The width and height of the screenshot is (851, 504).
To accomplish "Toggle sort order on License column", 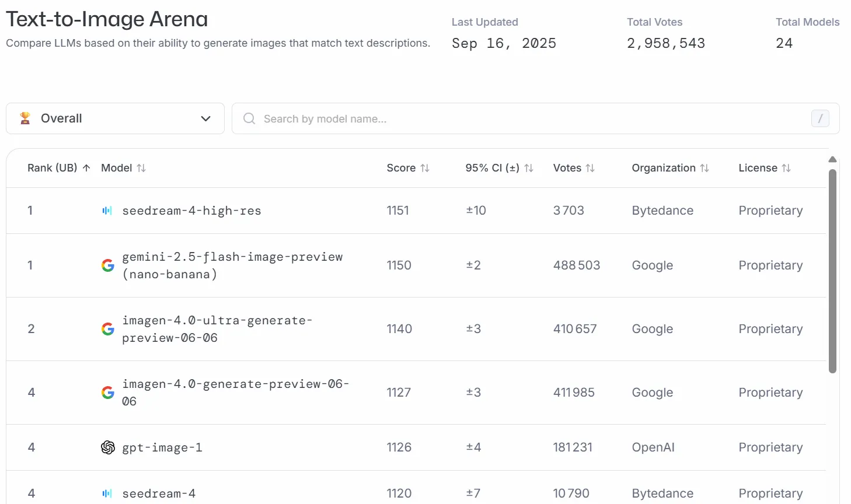I will point(786,168).
